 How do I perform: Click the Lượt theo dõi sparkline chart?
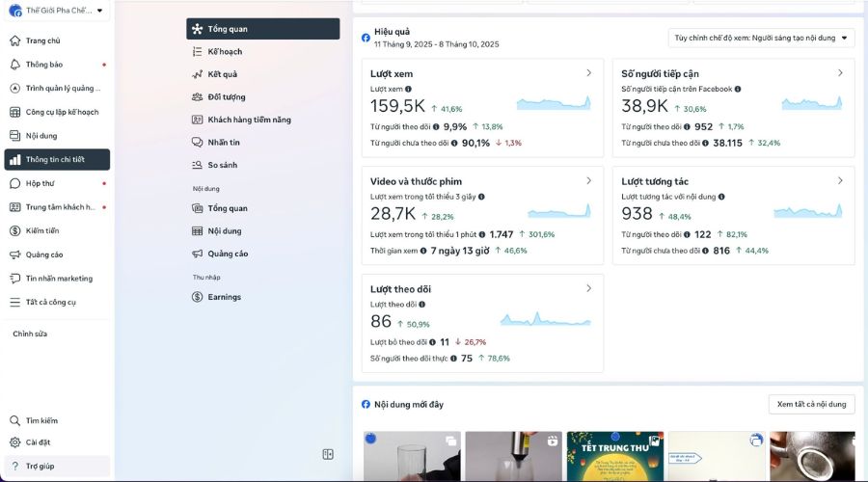546,319
